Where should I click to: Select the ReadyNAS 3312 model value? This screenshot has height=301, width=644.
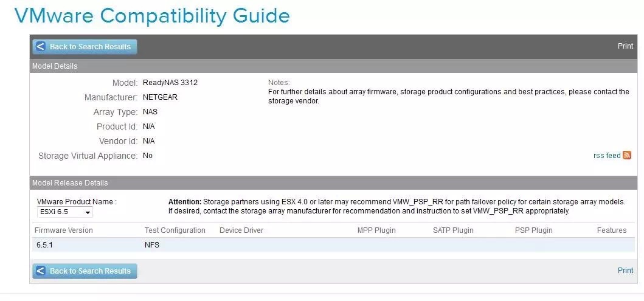[x=170, y=83]
